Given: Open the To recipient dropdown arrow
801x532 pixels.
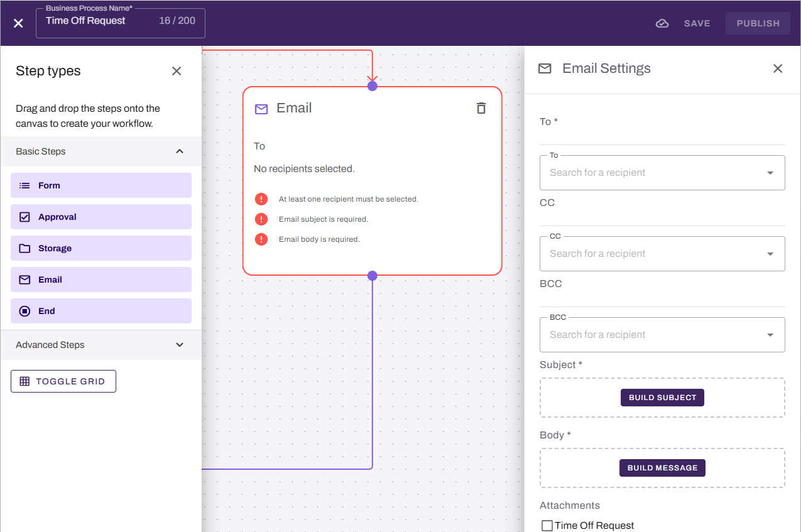Looking at the screenshot, I should [770, 173].
